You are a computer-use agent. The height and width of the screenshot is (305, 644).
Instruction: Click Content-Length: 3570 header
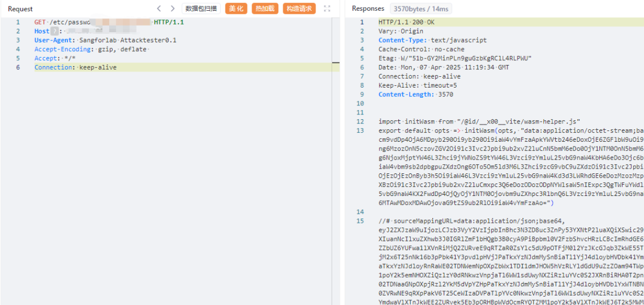point(416,94)
